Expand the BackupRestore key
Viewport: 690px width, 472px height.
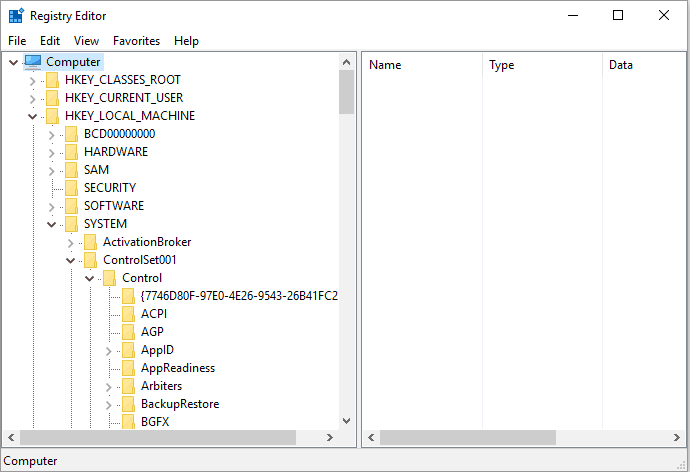coord(108,406)
